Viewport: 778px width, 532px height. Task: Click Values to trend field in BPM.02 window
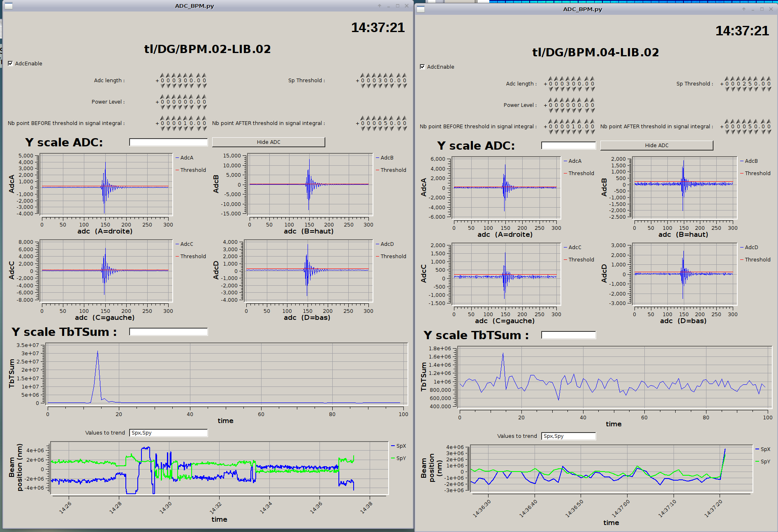pyautogui.click(x=168, y=433)
